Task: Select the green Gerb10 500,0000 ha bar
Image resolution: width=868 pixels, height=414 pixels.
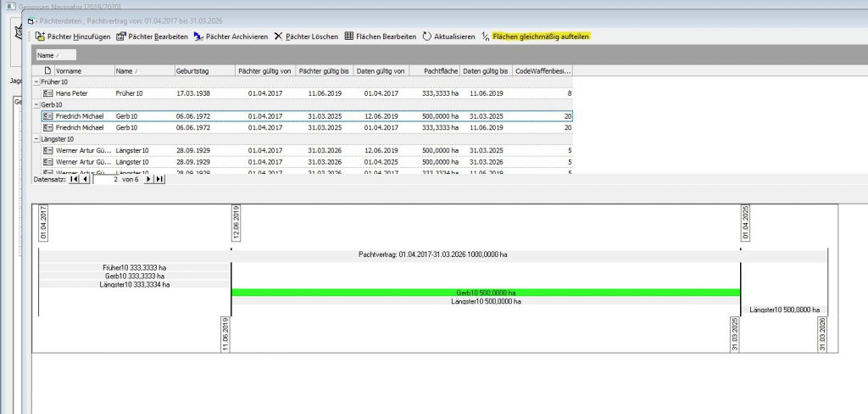Action: (x=486, y=293)
